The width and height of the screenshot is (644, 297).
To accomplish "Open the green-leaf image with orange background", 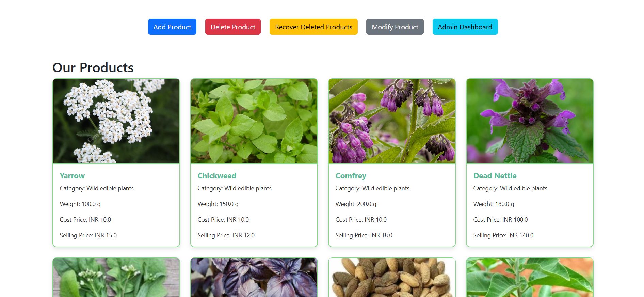I will pos(530,278).
